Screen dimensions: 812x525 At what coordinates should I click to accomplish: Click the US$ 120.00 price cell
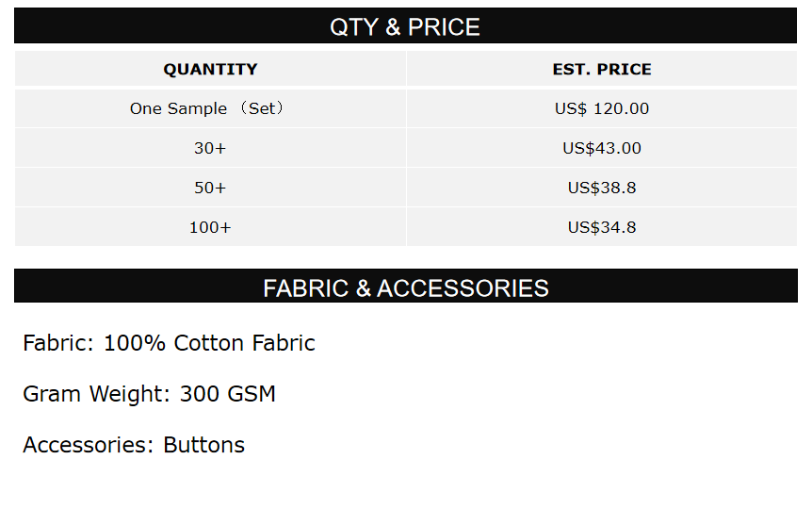click(602, 108)
